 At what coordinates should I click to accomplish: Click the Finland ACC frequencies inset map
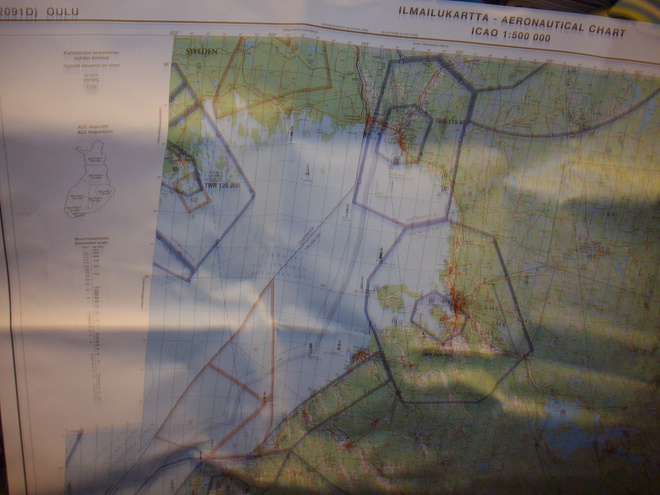point(89,179)
